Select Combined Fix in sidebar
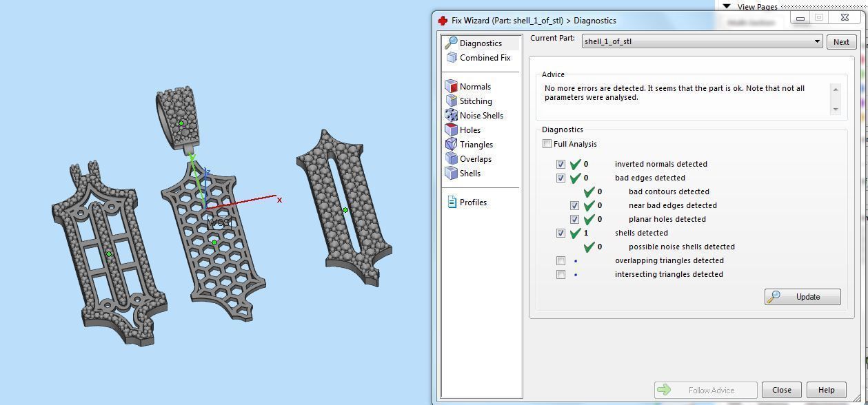 485,58
